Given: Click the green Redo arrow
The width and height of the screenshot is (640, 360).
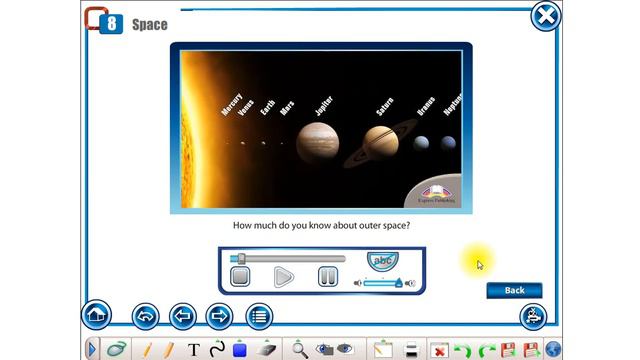Looking at the screenshot, I should (x=486, y=350).
